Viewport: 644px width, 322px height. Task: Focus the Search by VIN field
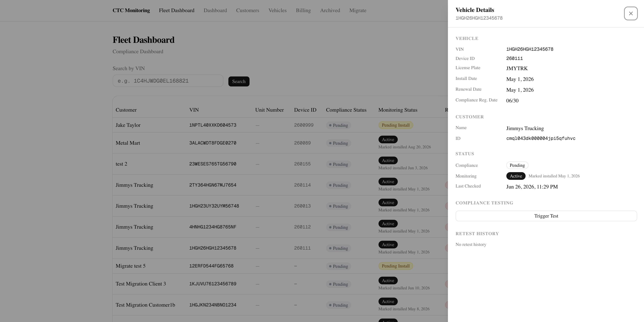coord(168,81)
